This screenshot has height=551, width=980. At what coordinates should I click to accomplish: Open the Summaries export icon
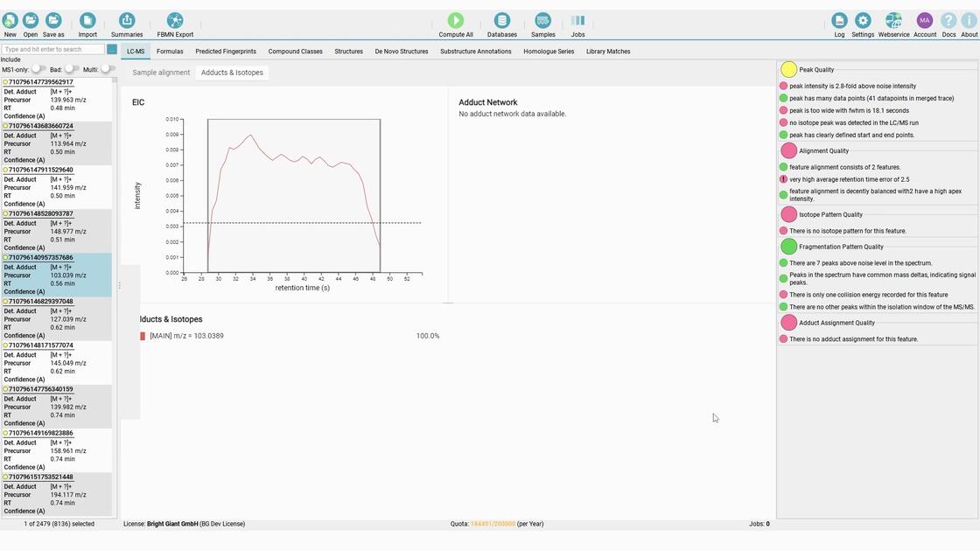(127, 20)
